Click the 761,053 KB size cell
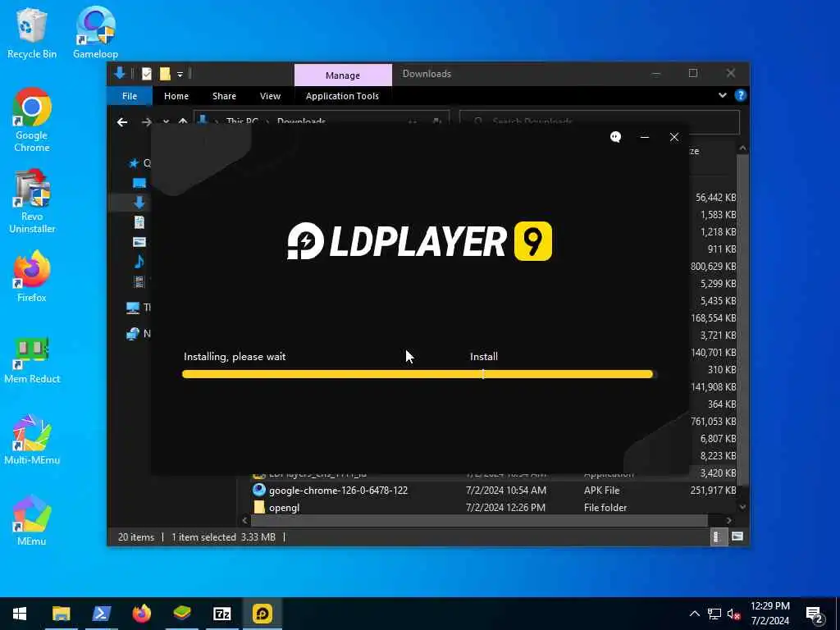This screenshot has width=840, height=630. 713,421
